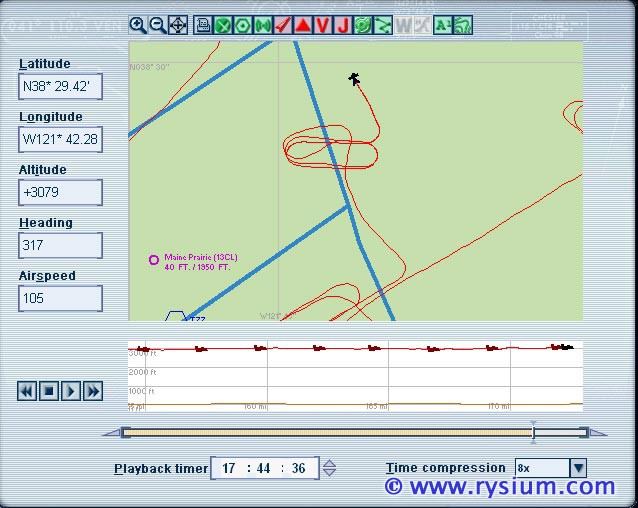
Task: Click the red V Victor airways icon
Action: (322, 25)
